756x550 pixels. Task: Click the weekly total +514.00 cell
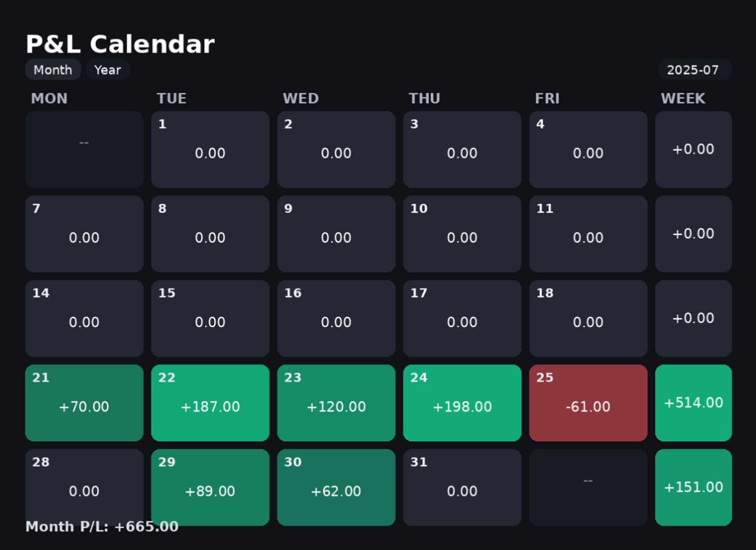(693, 403)
